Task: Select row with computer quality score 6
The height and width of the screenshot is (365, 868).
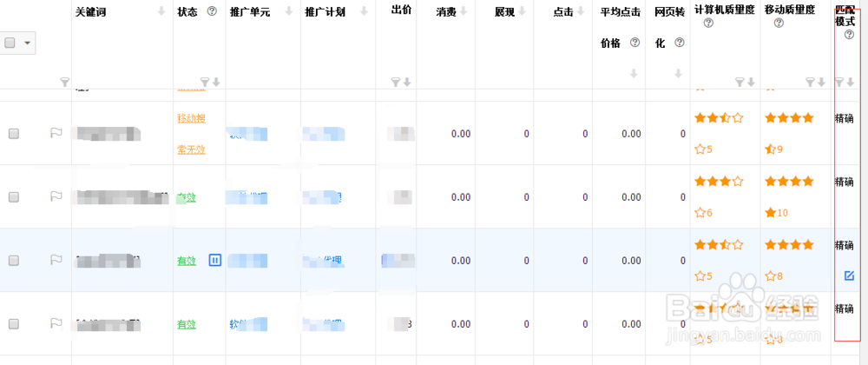Action: (14, 196)
